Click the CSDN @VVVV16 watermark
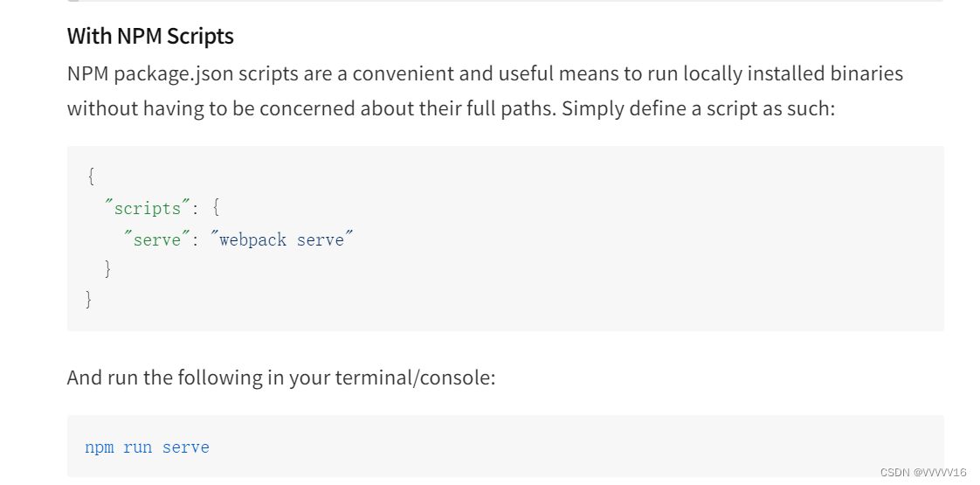 tap(923, 473)
